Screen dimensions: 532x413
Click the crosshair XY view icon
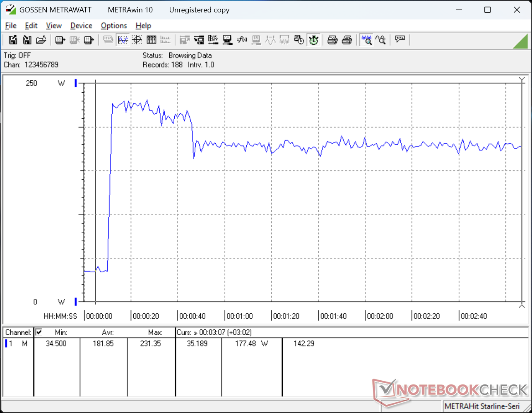[x=137, y=40]
